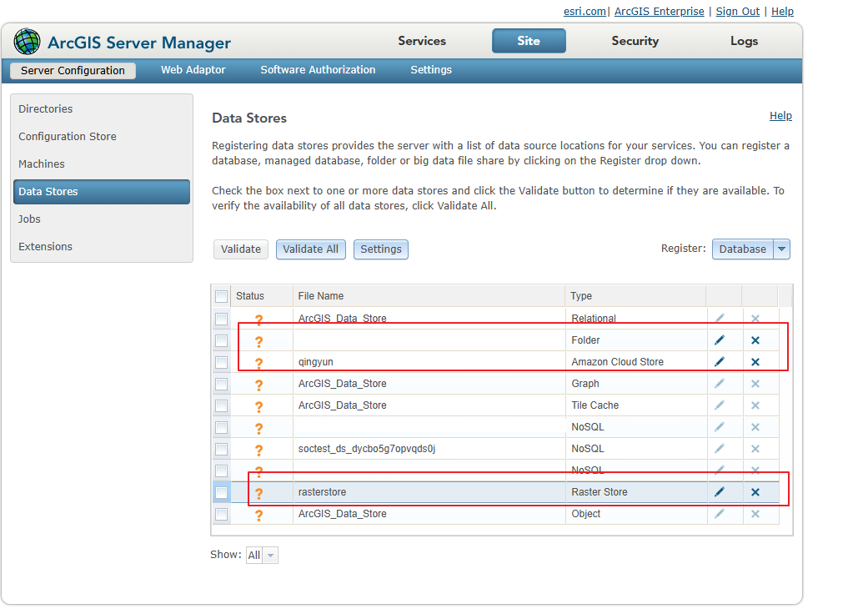Open the ArcGIS Enterprise link
Screen dimensions: 868x614
[660, 11]
